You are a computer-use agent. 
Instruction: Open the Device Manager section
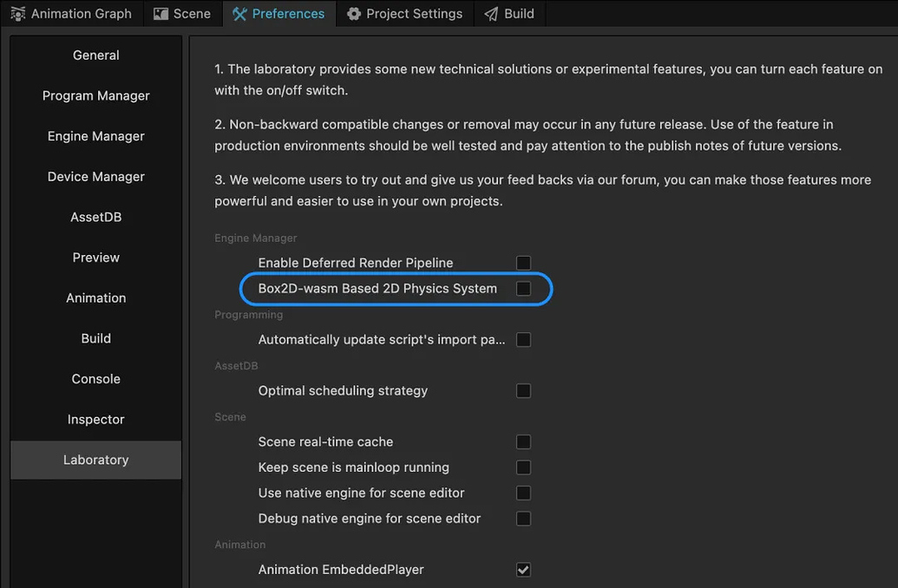(x=95, y=176)
